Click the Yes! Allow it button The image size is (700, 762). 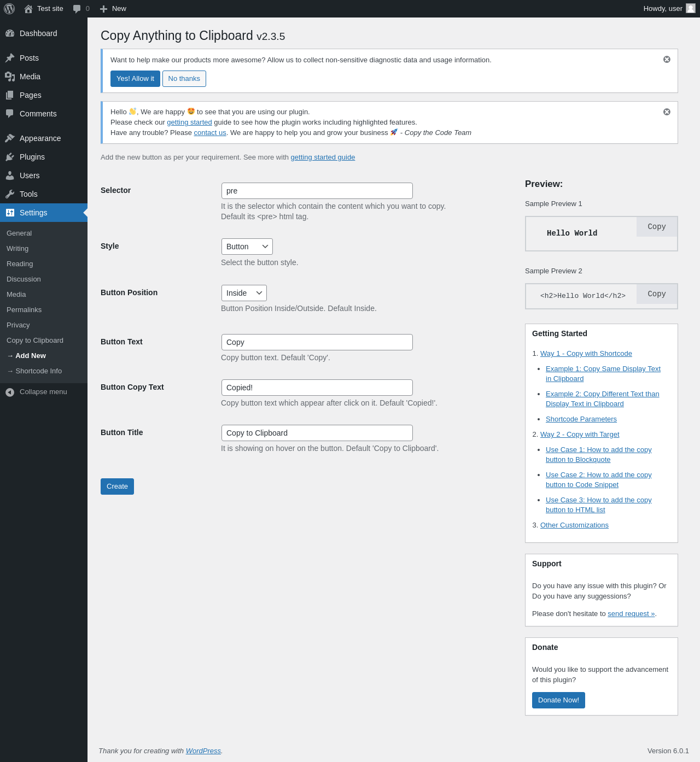[135, 79]
